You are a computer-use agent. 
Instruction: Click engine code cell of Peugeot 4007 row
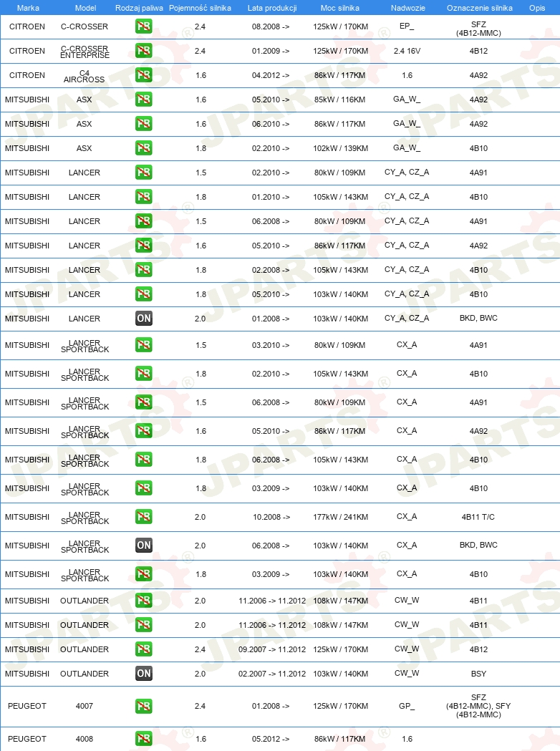[478, 706]
